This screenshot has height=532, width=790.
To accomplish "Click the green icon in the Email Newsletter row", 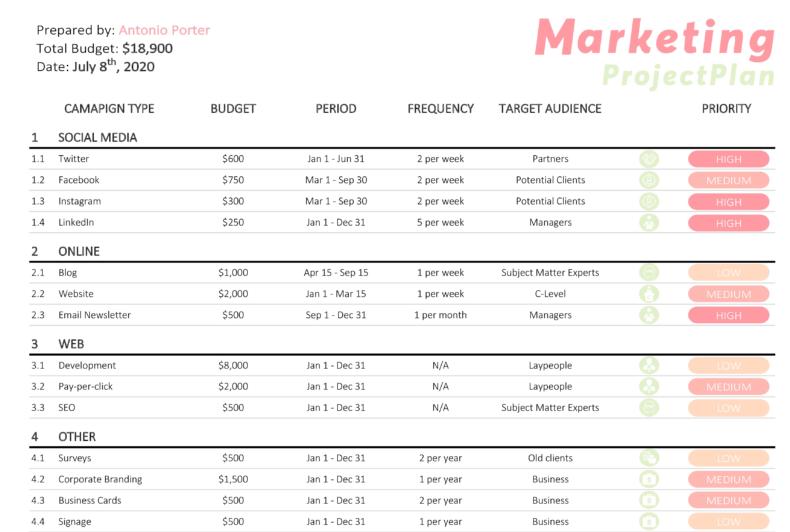I will (x=649, y=315).
